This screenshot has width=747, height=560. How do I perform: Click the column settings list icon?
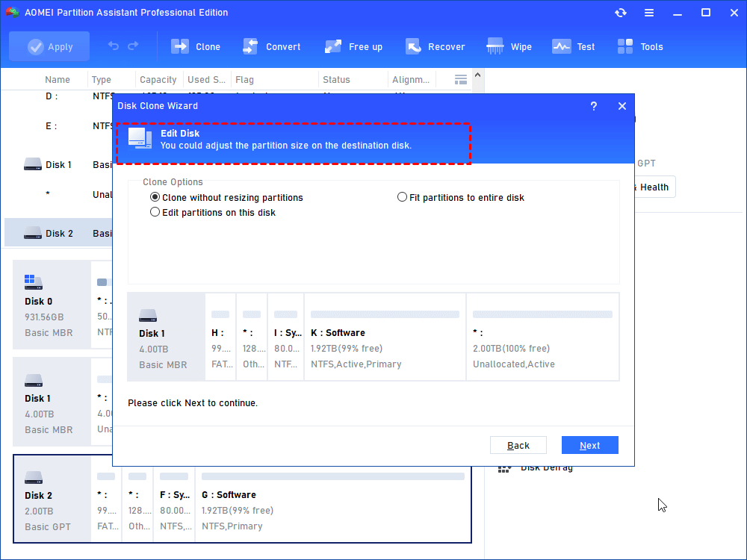pos(461,80)
